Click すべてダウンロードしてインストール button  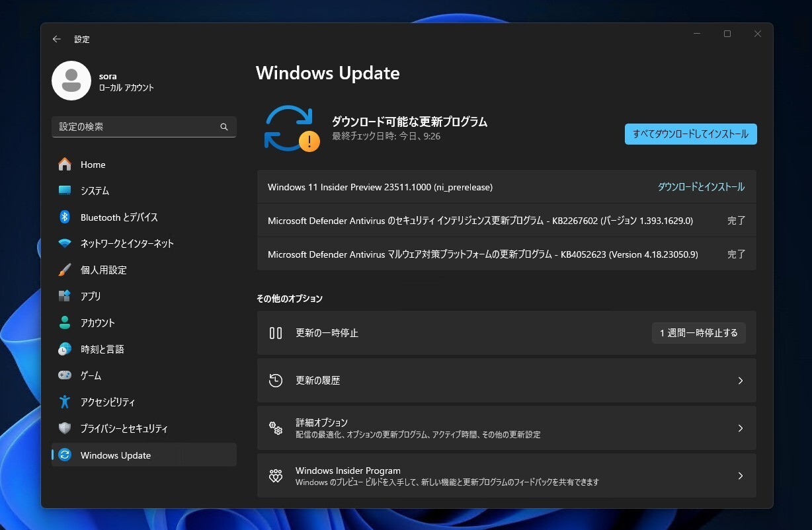click(690, 133)
